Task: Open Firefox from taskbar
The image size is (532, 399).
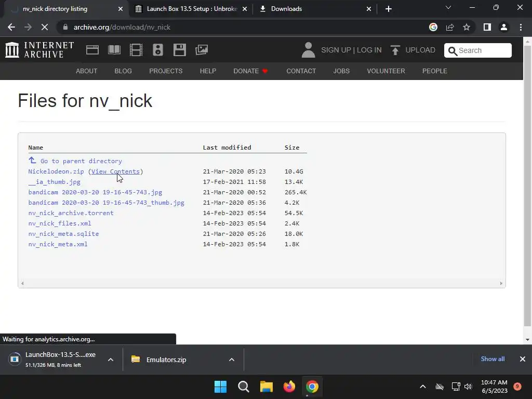Action: [289, 387]
